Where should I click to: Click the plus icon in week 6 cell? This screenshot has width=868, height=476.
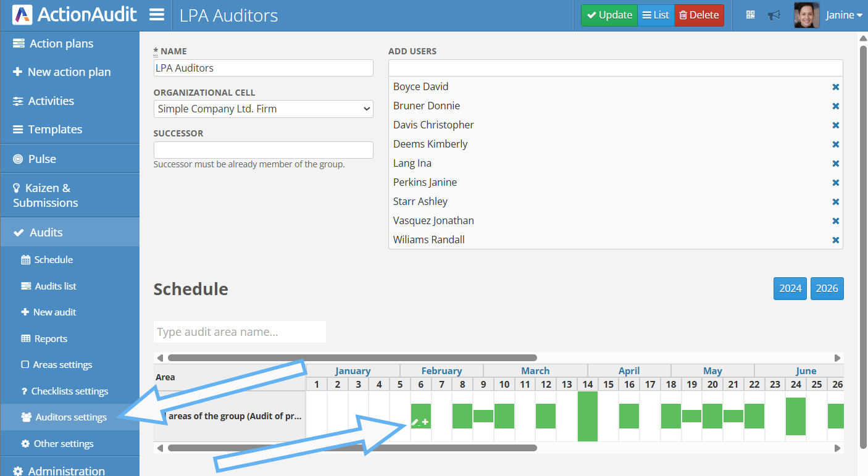point(425,422)
